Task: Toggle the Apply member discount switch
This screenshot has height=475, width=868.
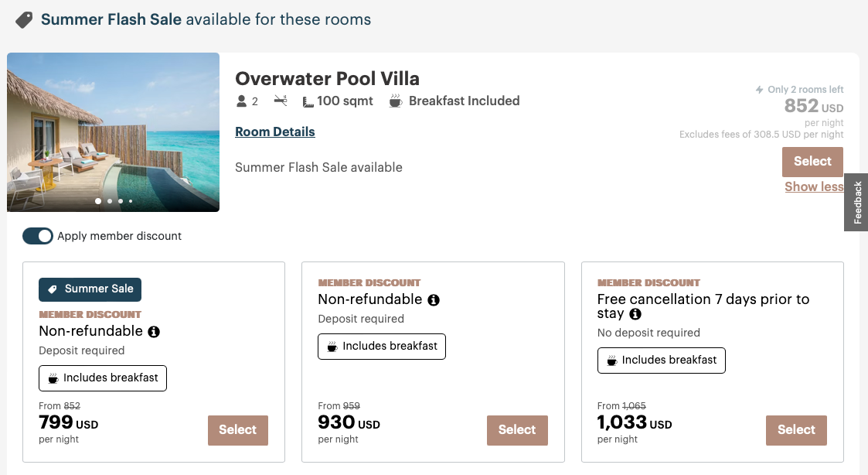Action: [x=37, y=236]
